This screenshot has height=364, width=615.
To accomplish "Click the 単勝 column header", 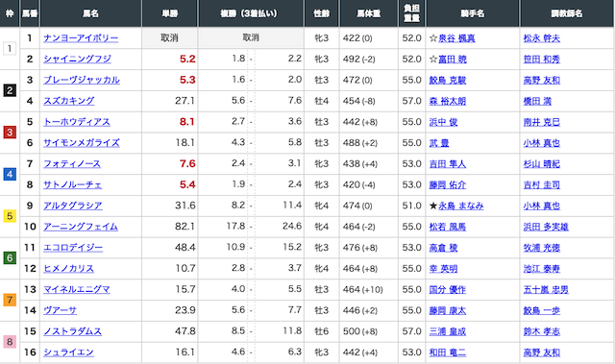I will pos(170,13).
